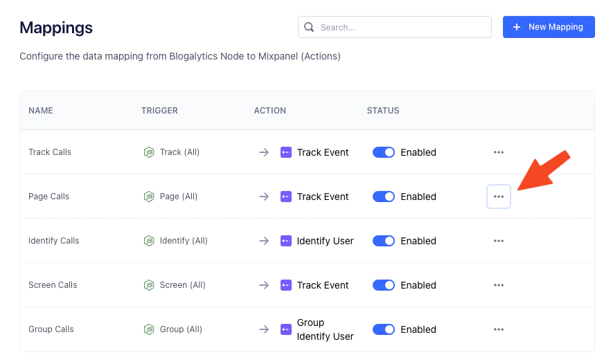Screen dimensions: 611x364
Task: Click the Mixpanel icon in Track Calls row
Action: pos(286,152)
